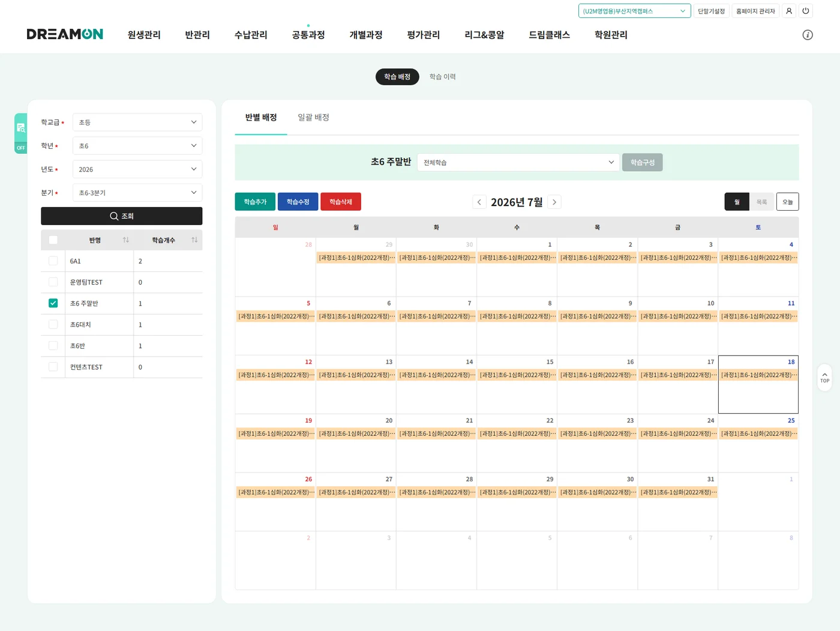This screenshot has width=840, height=631.
Task: Open the info circle icon
Action: (x=808, y=35)
